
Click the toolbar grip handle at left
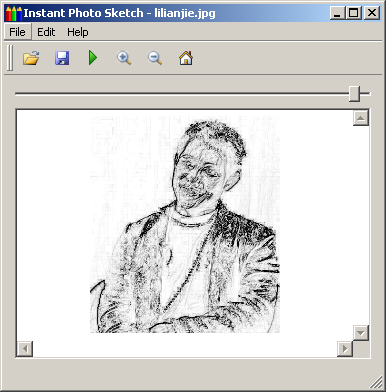click(x=10, y=58)
